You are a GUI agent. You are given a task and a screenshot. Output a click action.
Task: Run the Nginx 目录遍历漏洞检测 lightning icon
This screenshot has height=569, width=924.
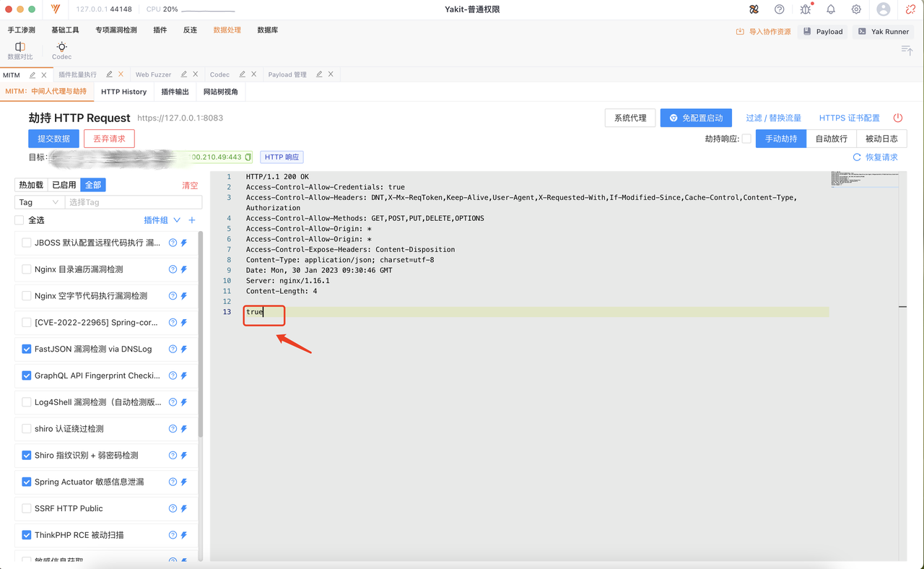coord(184,269)
